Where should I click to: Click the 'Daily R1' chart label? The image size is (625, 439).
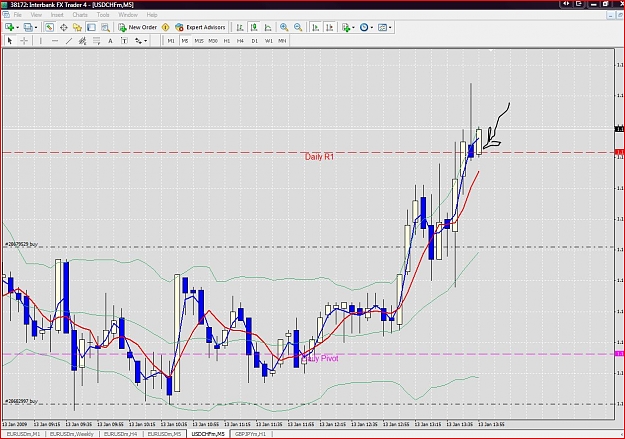tap(319, 157)
